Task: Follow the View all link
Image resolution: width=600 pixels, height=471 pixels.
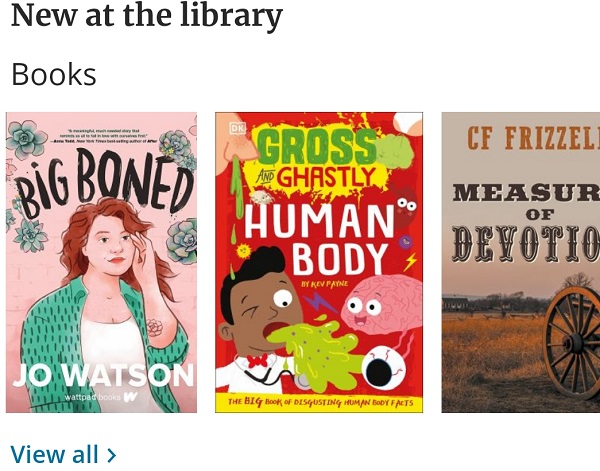Action: 63,455
